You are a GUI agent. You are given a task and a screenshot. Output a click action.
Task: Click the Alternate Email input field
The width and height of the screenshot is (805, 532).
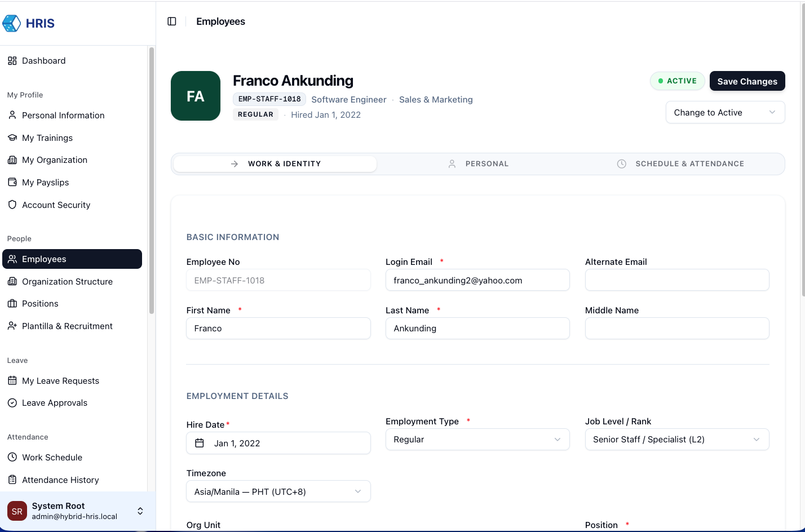click(676, 280)
